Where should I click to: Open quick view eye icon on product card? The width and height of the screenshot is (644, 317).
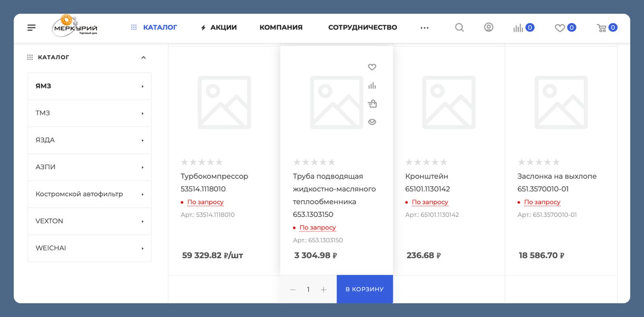(372, 122)
